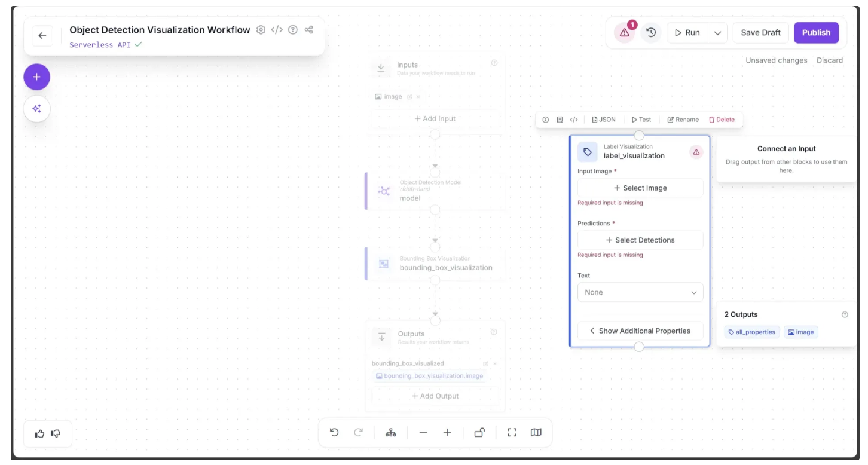Click the undo icon in bottom toolbar
Image resolution: width=868 pixels, height=465 pixels.
[334, 433]
